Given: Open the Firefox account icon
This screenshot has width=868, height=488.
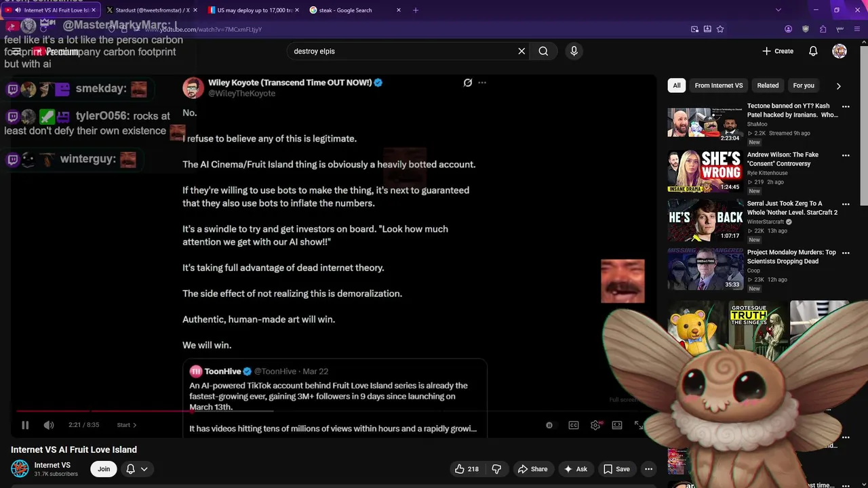Looking at the screenshot, I should 788,29.
